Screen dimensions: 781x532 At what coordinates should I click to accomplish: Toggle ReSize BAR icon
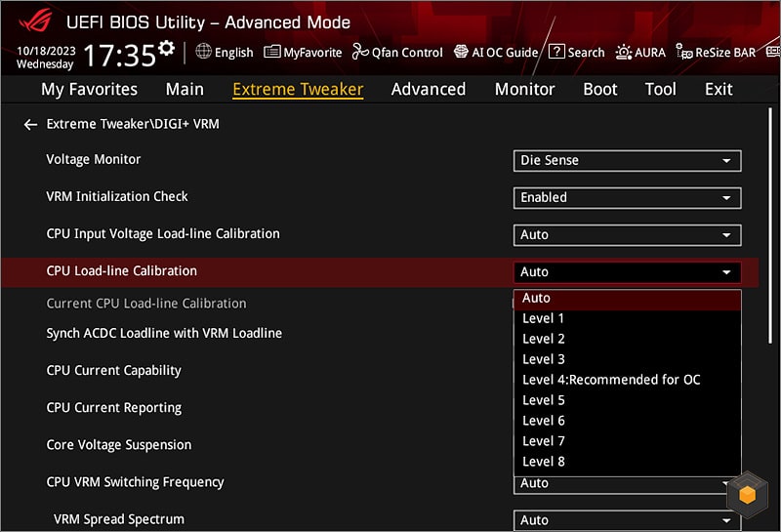click(x=684, y=52)
